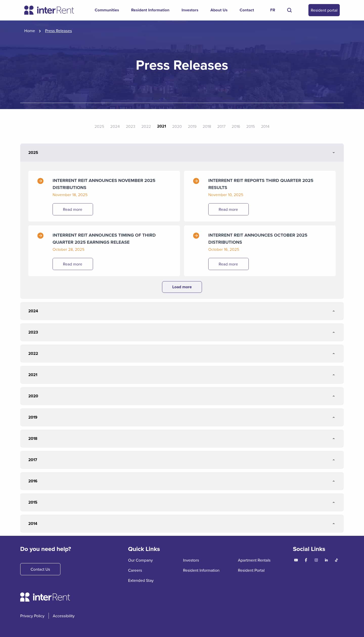Open the YouTube social link
Image resolution: width=364 pixels, height=637 pixels.
click(x=296, y=560)
